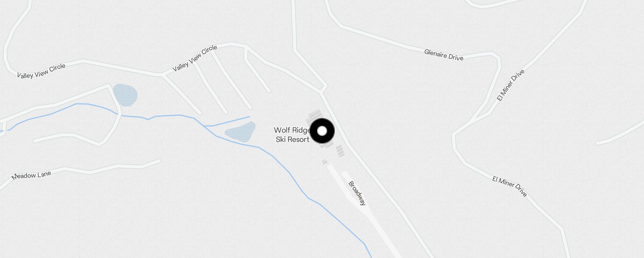Select the pond below Valley View Circle
Image resolution: width=644 pixels, height=258 pixels.
pos(125,95)
